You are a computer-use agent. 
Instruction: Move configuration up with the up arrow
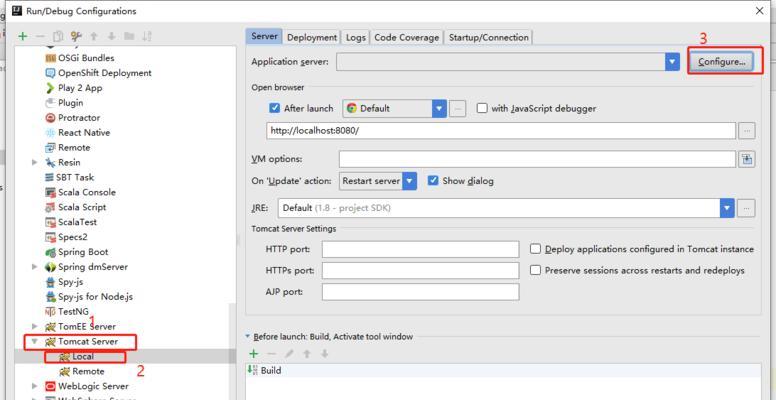pos(94,36)
